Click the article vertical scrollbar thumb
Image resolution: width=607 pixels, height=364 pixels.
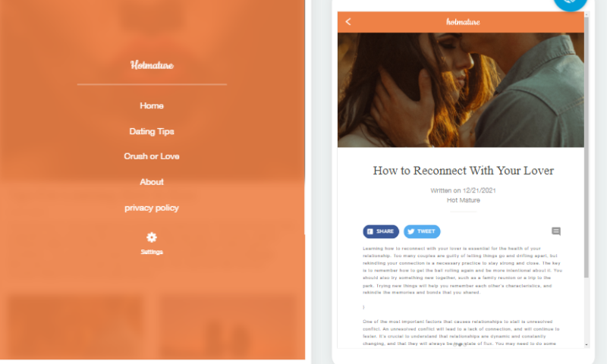click(587, 147)
